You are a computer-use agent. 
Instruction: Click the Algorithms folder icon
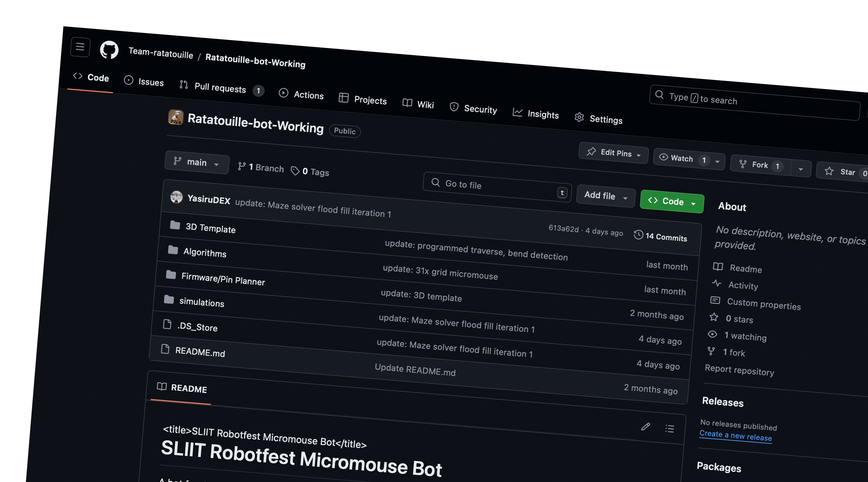[173, 250]
